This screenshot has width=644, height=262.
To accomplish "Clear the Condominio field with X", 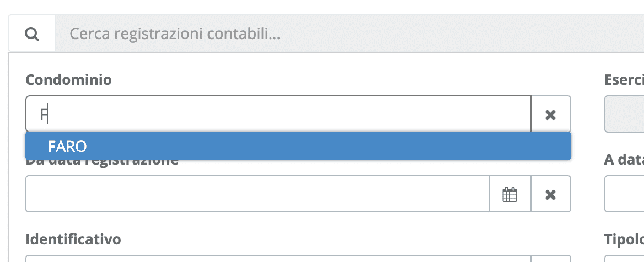I will [x=550, y=114].
